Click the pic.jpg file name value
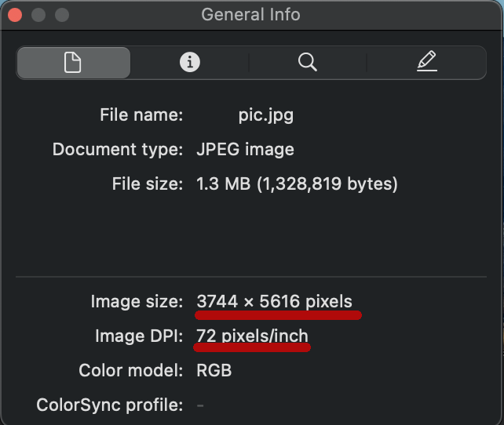 tap(266, 115)
